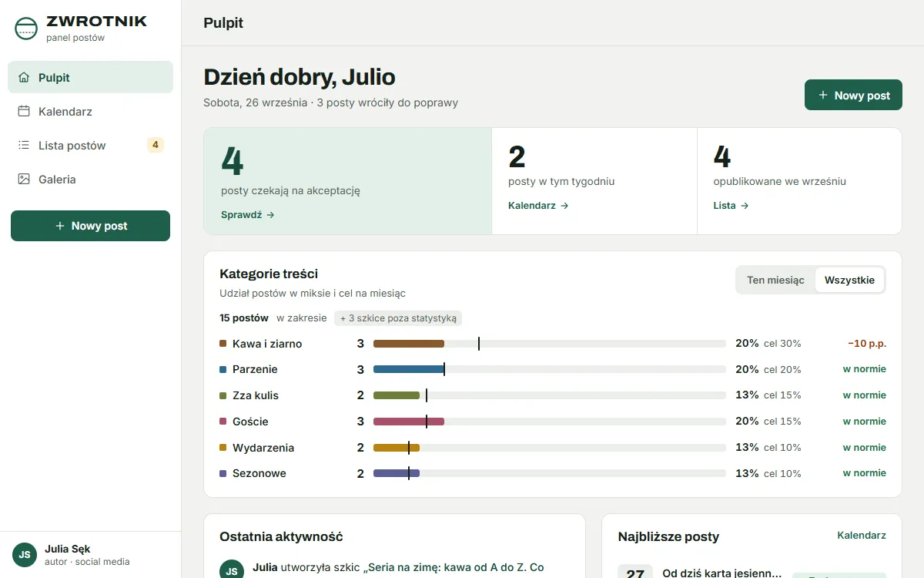Open the 'Seria na zimę' draft link
The width and height of the screenshot is (924, 578).
pos(454,567)
